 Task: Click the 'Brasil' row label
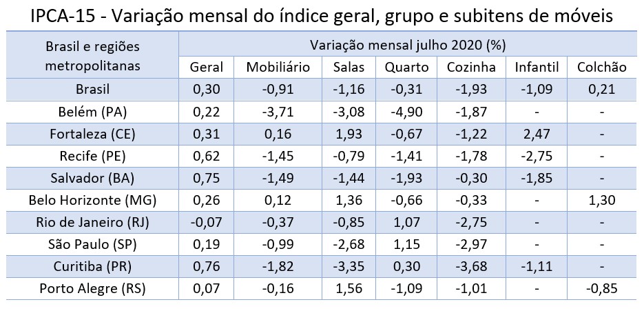click(93, 88)
